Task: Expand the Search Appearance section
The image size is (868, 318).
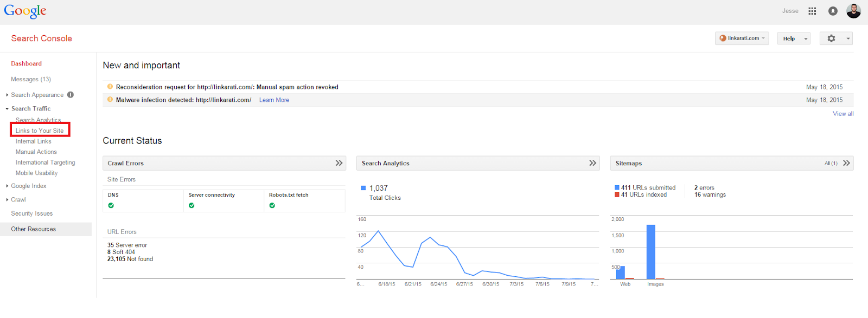Action: click(7, 95)
